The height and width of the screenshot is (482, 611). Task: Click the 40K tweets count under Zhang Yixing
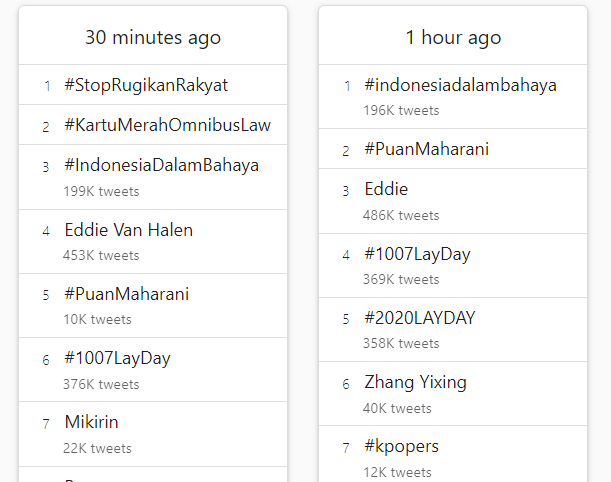click(397, 408)
